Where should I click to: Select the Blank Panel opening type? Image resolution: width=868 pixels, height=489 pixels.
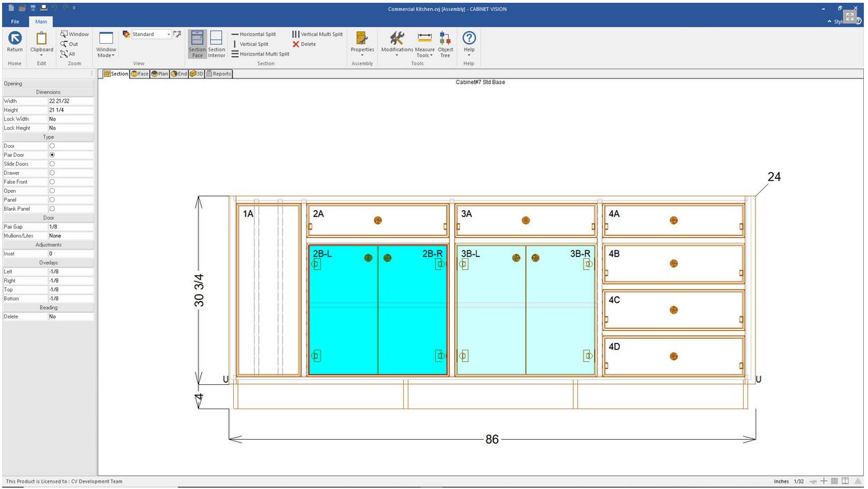pos(52,208)
